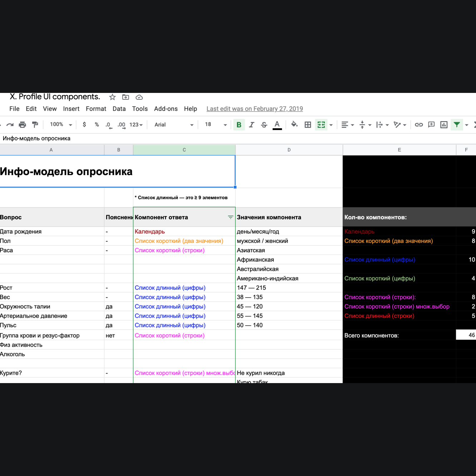This screenshot has height=476, width=476.
Task: Click the insert comment icon
Action: pyautogui.click(x=431, y=125)
